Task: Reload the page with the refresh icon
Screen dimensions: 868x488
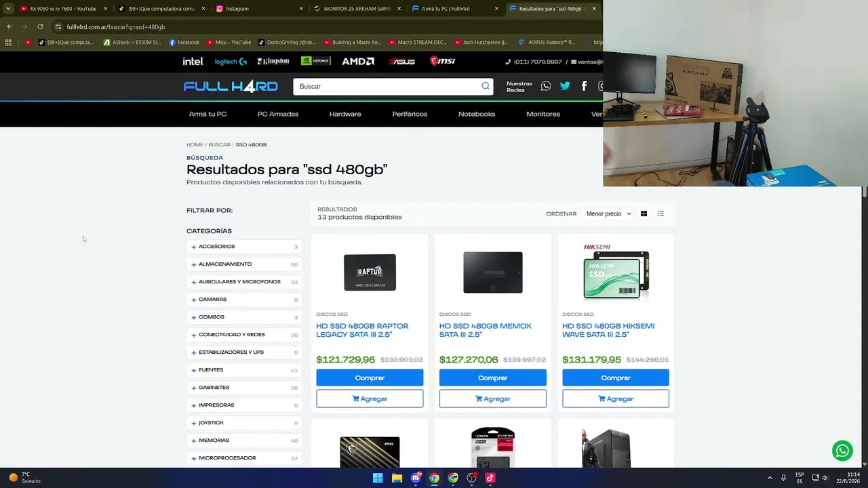Action: (x=40, y=27)
